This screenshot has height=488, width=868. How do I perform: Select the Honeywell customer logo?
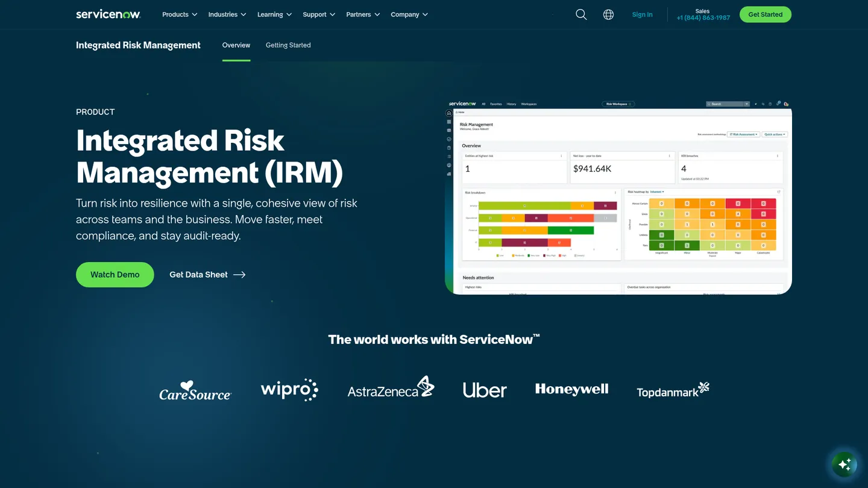[571, 389]
